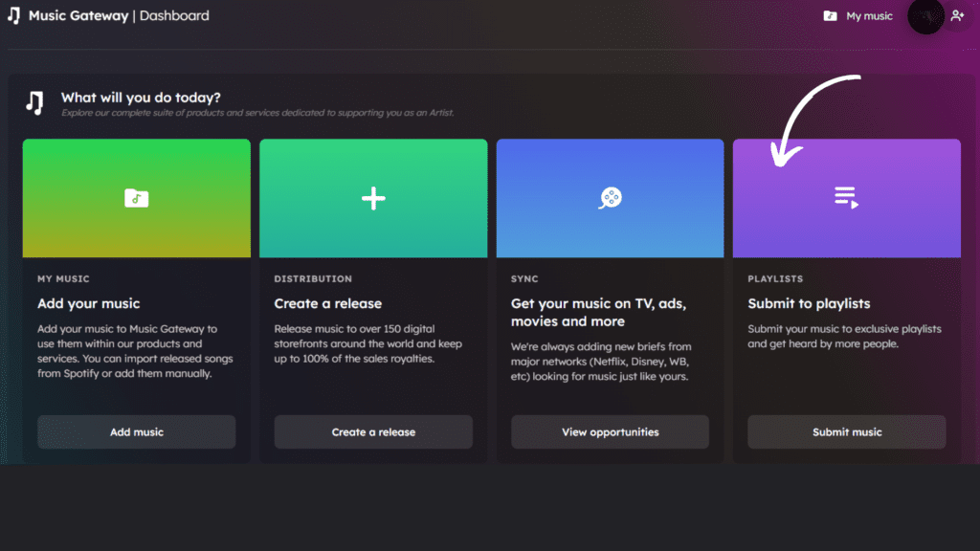Click the 'Explore our complete suite' subtitle
The image size is (980, 551).
257,113
